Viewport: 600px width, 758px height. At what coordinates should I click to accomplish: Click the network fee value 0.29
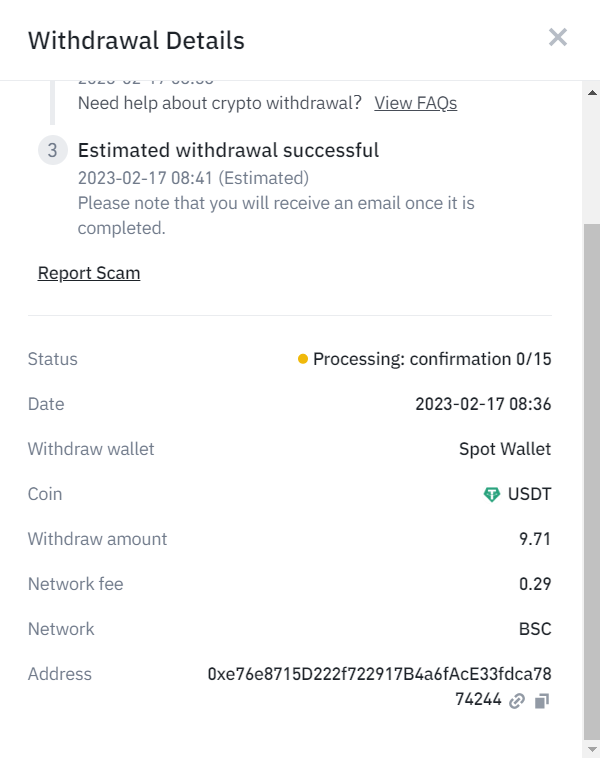point(535,584)
